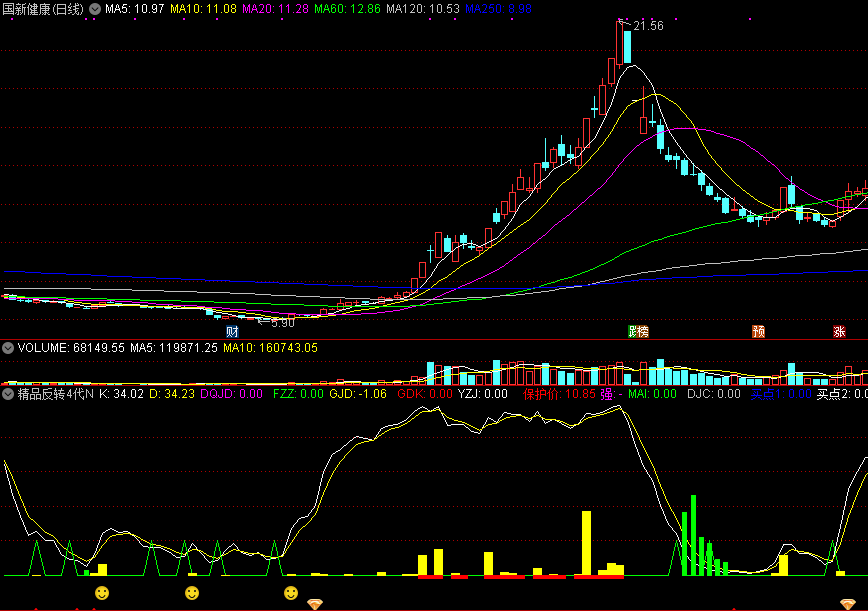Click the MA5: 10.97 label
Viewport: 868px width, 611px height.
(135, 9)
